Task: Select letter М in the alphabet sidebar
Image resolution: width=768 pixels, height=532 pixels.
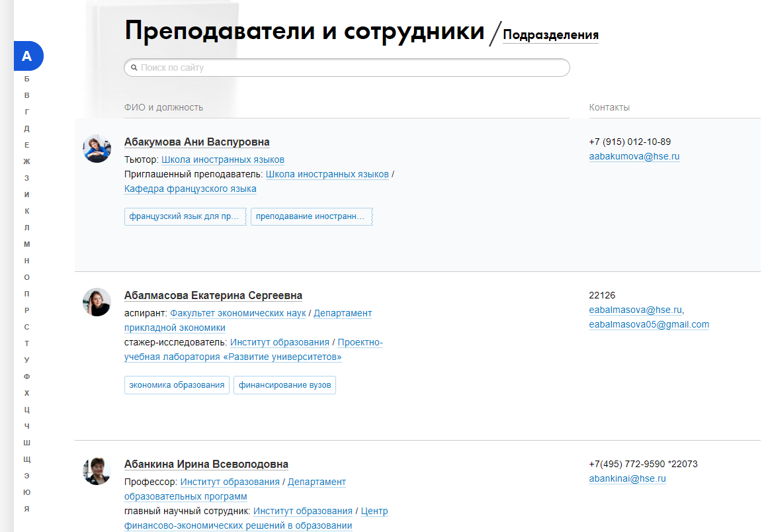Action: point(27,244)
